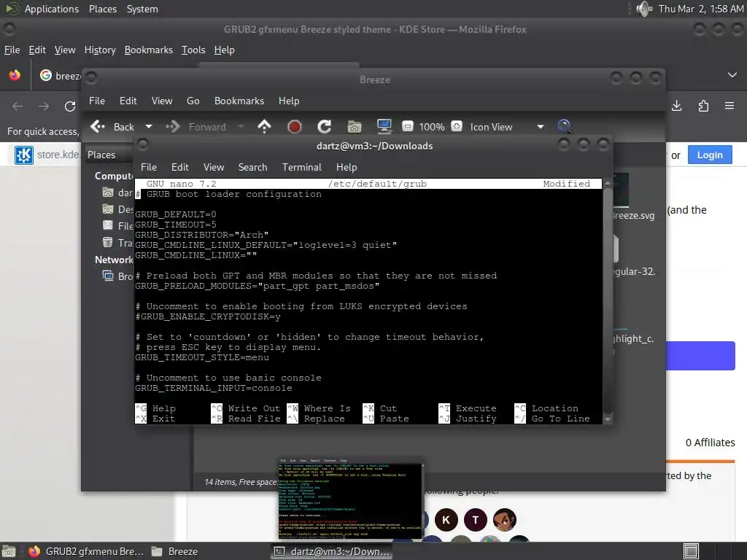747x560 pixels.
Task: Click the GRUB_DISTRIBUTOR="Arch" line
Action: 202,235
